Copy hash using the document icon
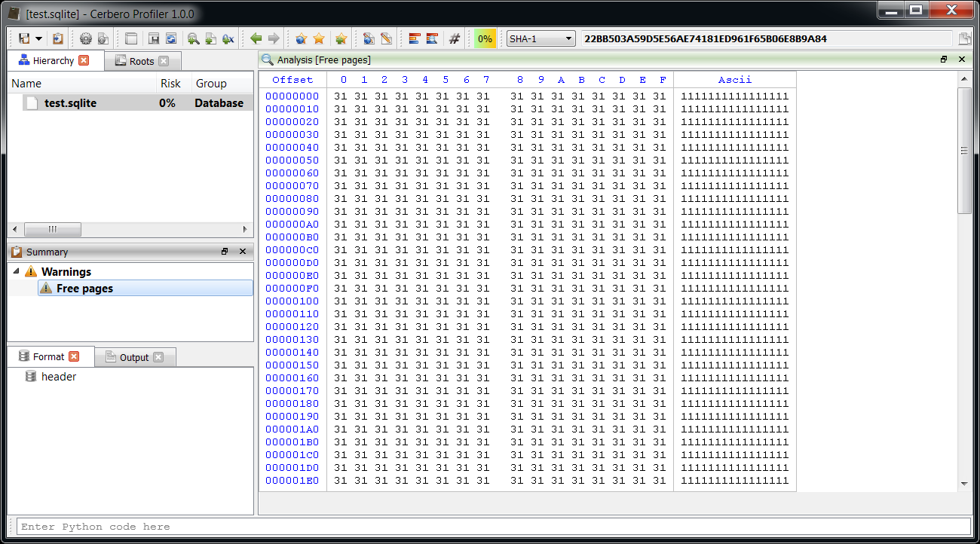 tap(964, 39)
